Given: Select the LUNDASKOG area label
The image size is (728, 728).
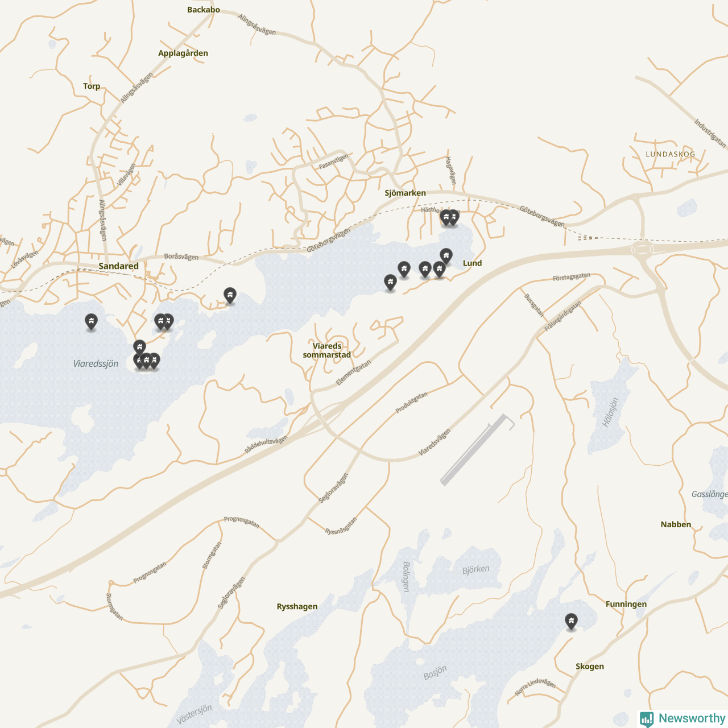Looking at the screenshot, I should pos(671,154).
